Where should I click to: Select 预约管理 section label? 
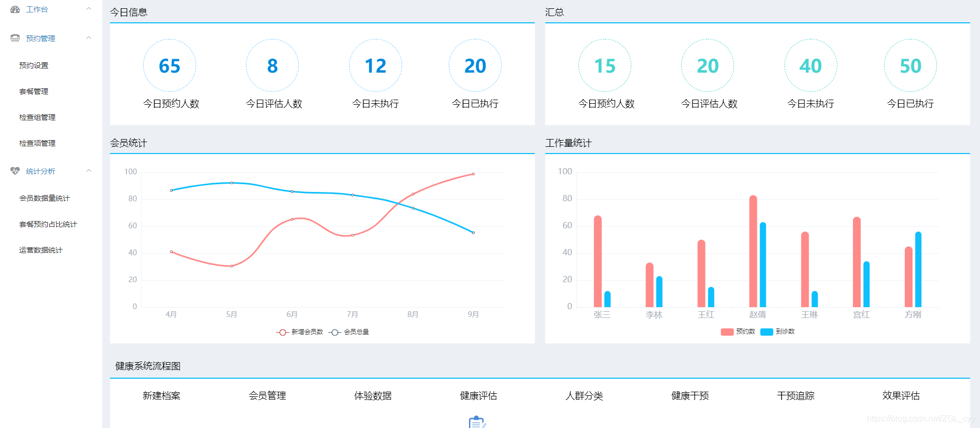pos(40,38)
